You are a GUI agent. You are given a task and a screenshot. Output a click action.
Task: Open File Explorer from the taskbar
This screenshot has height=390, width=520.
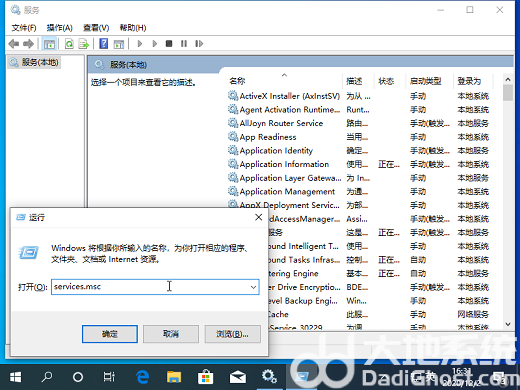(174, 377)
